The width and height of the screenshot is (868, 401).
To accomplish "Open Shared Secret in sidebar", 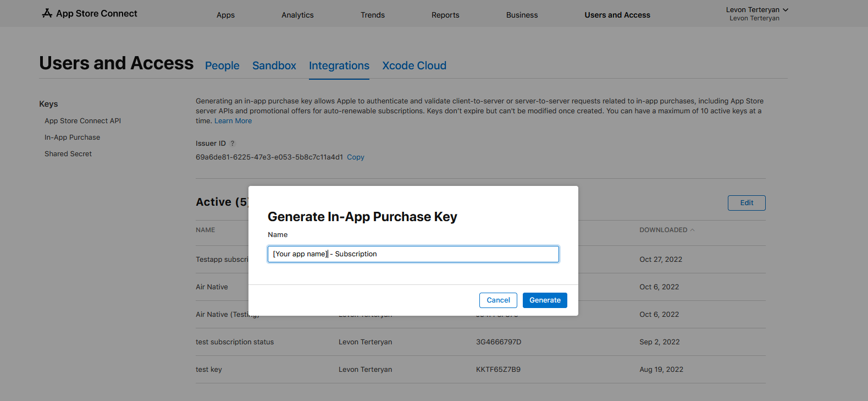I will (68, 154).
